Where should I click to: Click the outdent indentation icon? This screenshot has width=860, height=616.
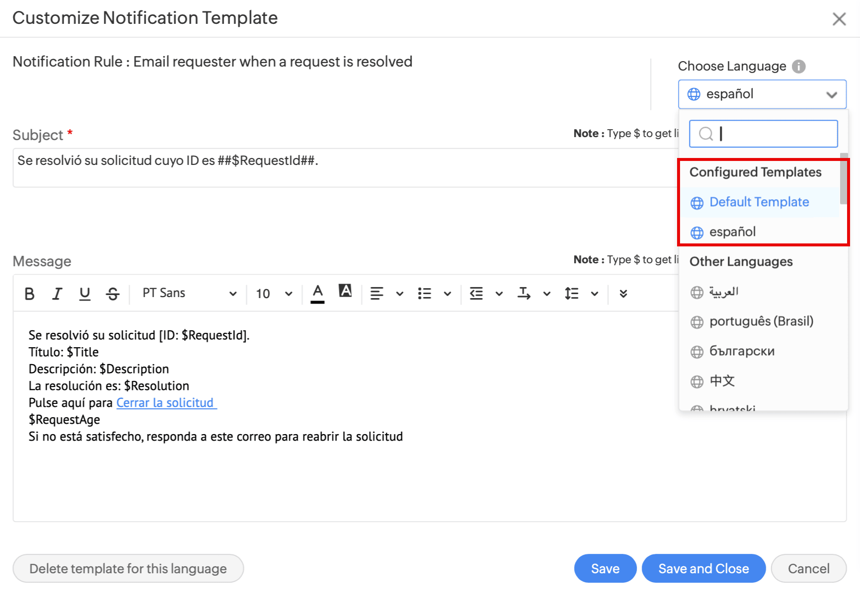coord(476,294)
